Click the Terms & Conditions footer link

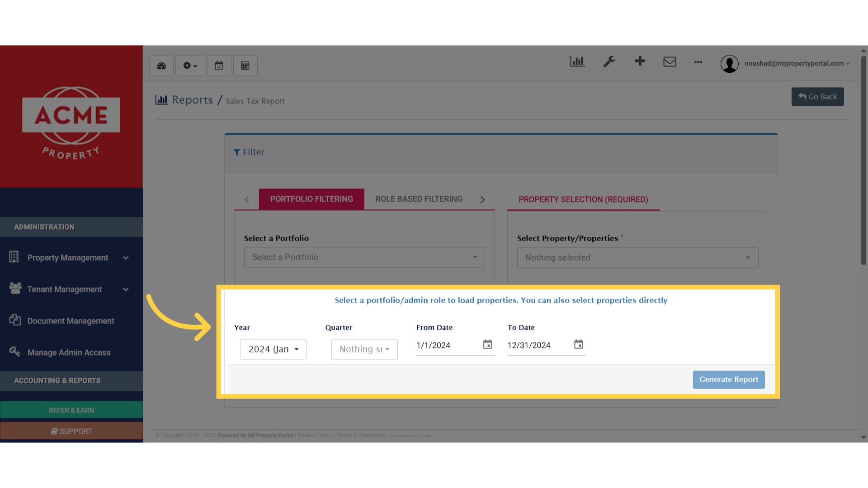click(360, 436)
